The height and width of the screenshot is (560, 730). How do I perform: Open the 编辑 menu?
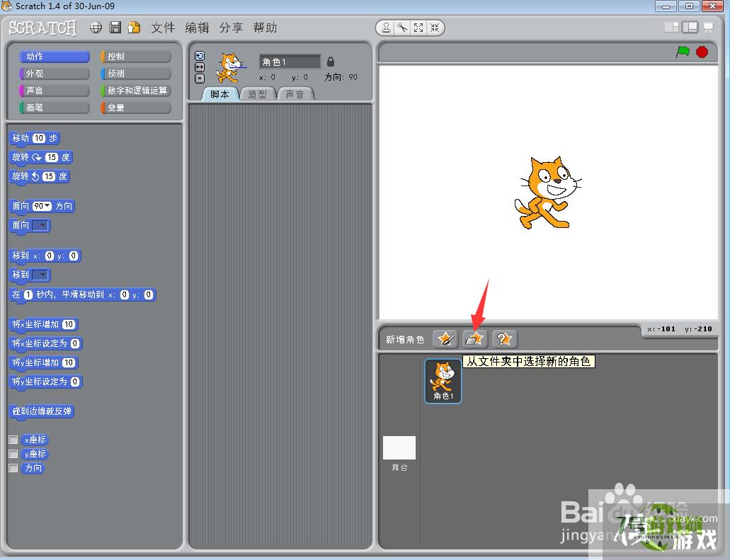click(x=197, y=28)
